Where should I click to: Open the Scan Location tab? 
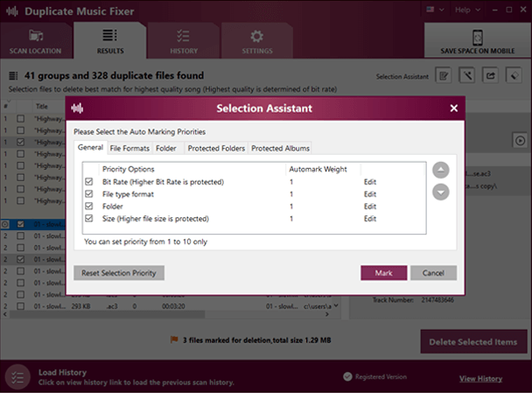(x=36, y=41)
